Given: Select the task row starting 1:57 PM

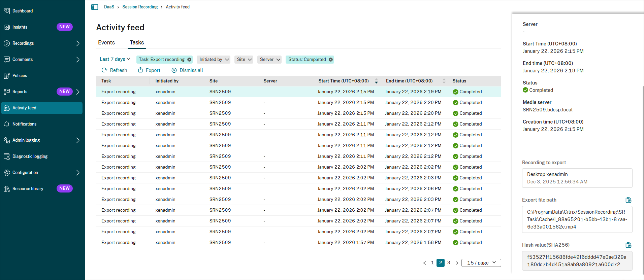Looking at the screenshot, I should point(298,243).
